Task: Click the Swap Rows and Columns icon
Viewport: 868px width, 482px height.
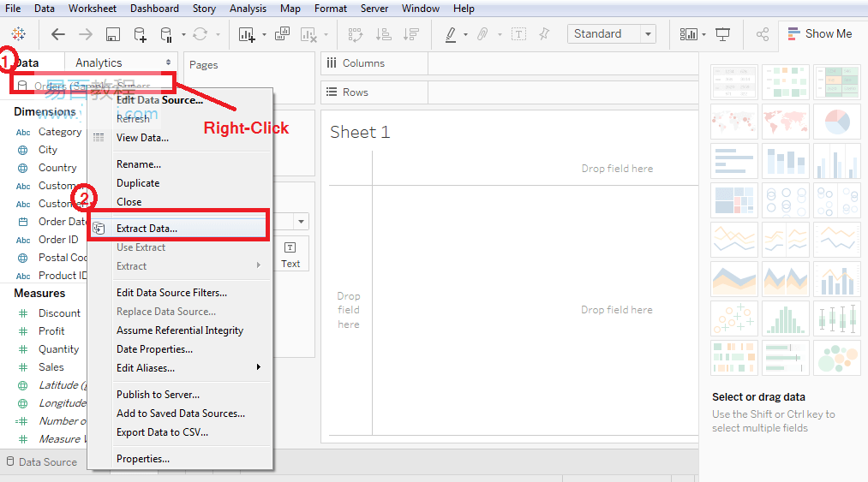Action: pyautogui.click(x=355, y=34)
